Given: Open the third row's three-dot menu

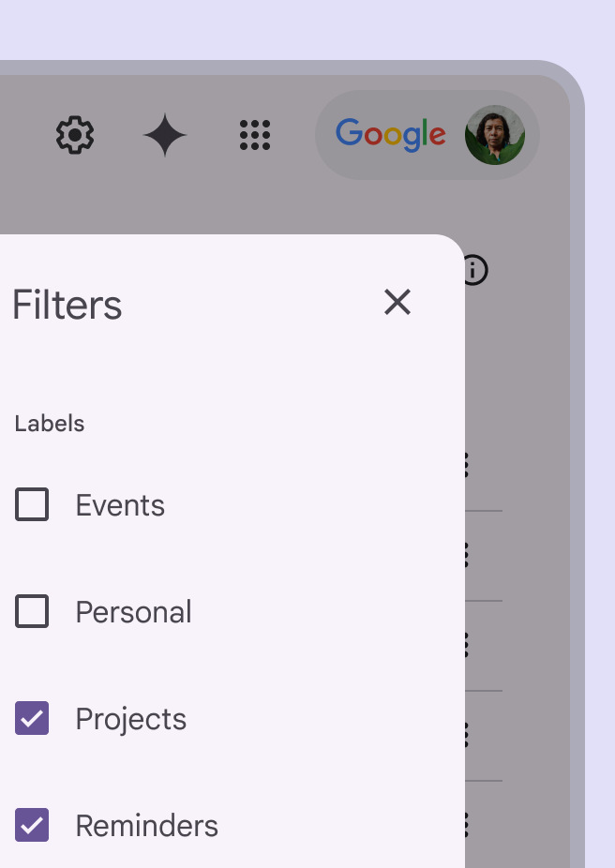Looking at the screenshot, I should point(467,645).
